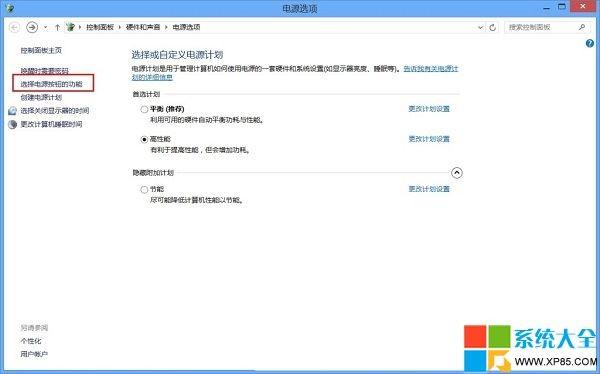Open recent locations dropdown arrow
600x374 pixels.
pyautogui.click(x=45, y=27)
